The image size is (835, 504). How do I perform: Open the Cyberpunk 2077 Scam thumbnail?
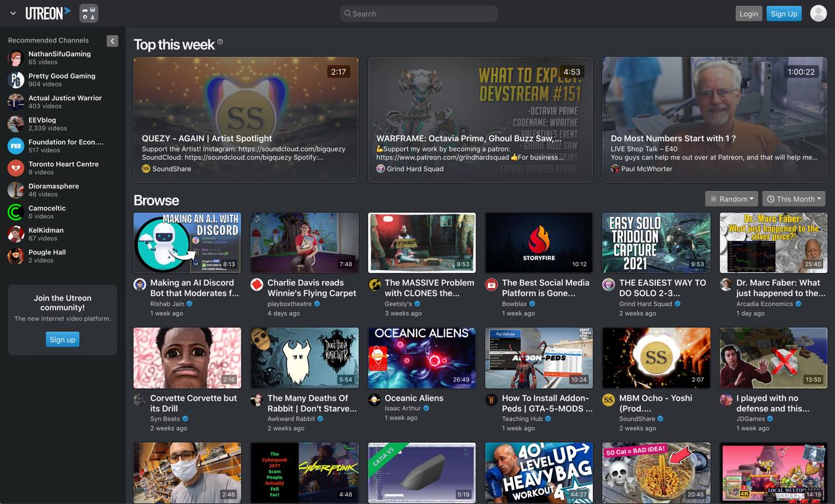(305, 473)
